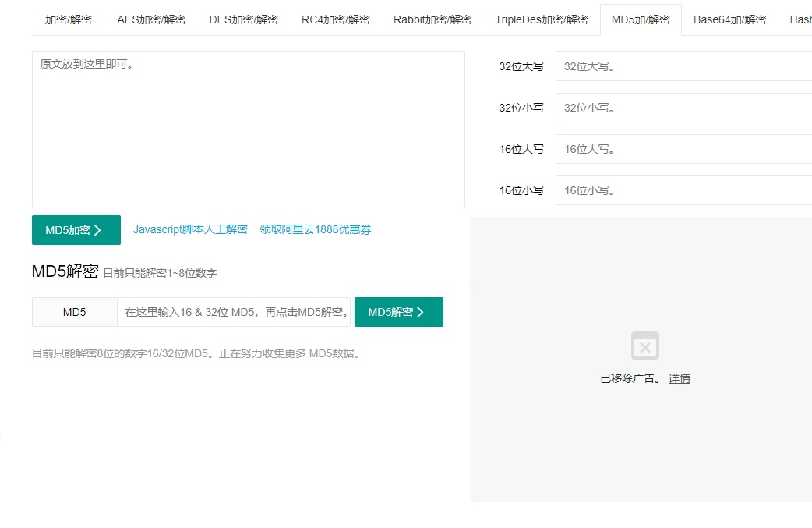812x528 pixels.
Task: Switch to AES加密/解密 tab
Action: [151, 19]
